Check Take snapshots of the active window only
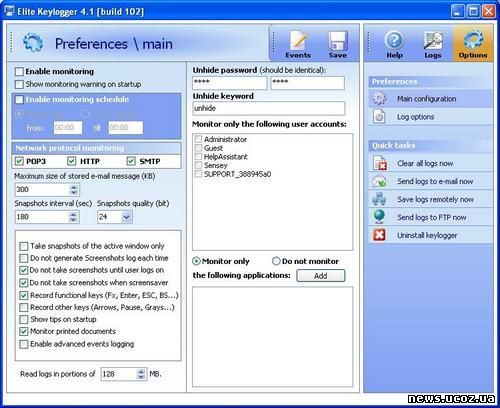Viewport: 500px width, 408px height. pyautogui.click(x=24, y=246)
